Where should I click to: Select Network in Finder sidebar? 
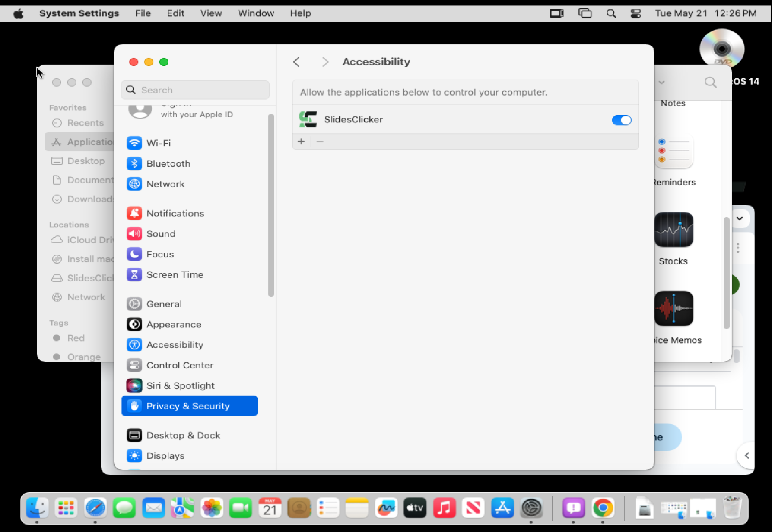point(79,297)
